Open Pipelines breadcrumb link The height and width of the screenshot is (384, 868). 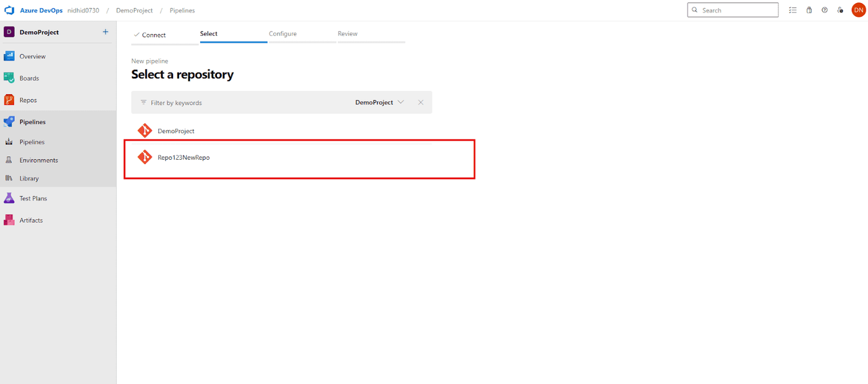182,11
